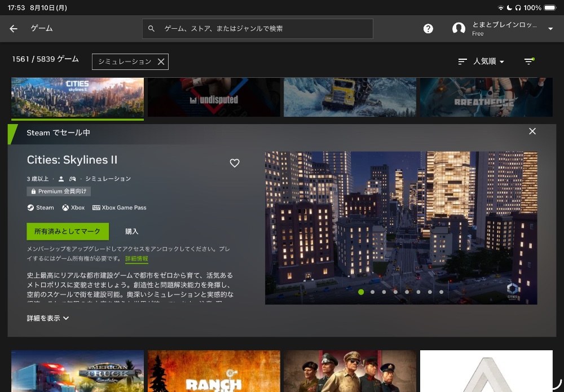
Task: Select the Breathedge game thumbnail
Action: point(486,97)
